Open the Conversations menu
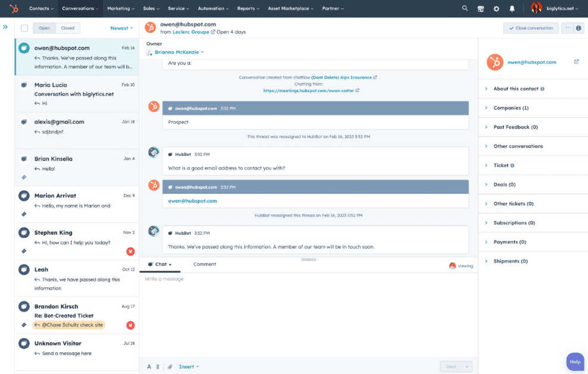This screenshot has width=588, height=374. pyautogui.click(x=80, y=8)
